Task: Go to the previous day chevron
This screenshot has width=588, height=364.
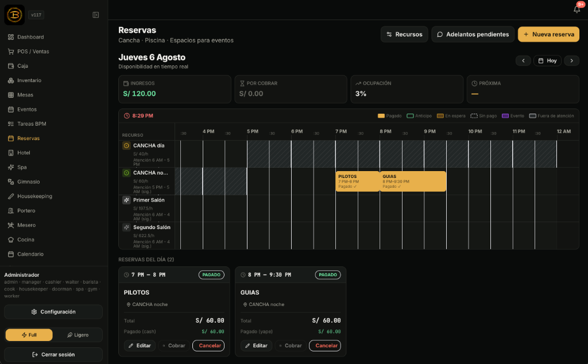Action: (x=523, y=61)
